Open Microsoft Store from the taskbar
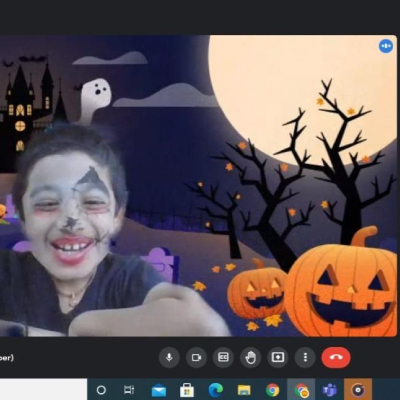Image resolution: width=400 pixels, height=400 pixels. [187, 390]
